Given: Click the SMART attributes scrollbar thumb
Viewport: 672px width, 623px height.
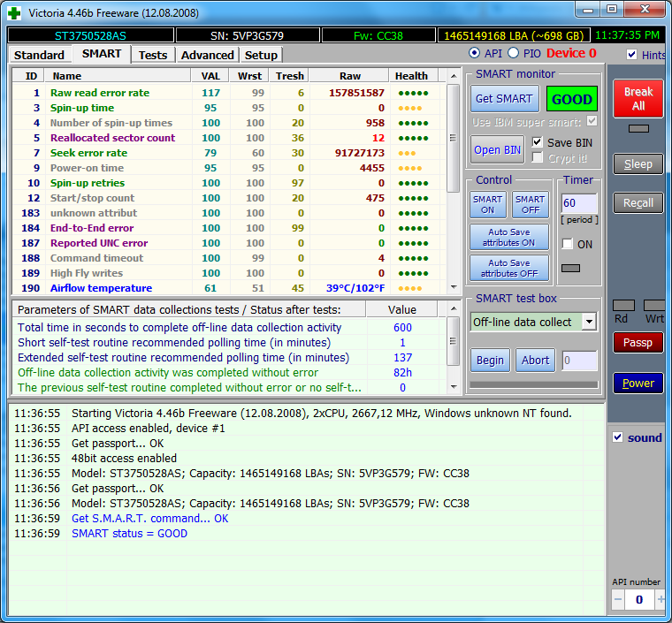Looking at the screenshot, I should click(x=454, y=138).
